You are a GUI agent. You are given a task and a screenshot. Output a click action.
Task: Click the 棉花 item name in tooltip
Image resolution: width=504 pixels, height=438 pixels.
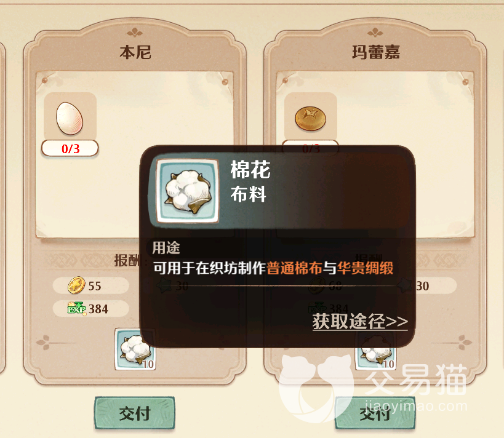[x=250, y=169]
